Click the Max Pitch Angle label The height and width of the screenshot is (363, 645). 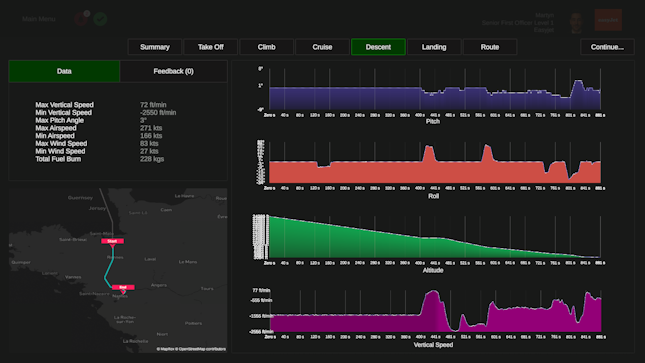(x=60, y=121)
